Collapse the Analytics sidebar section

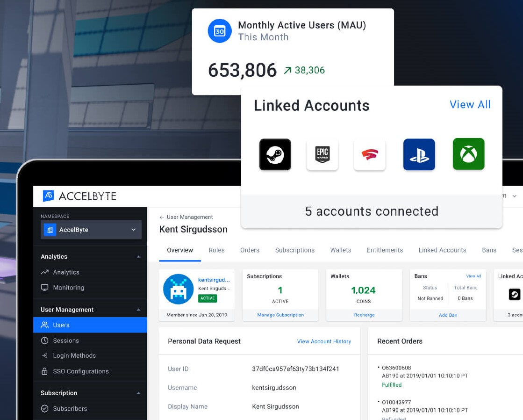(138, 256)
